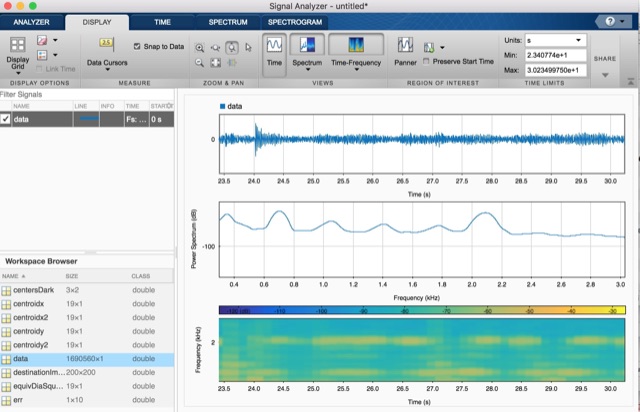Open the help question mark button
Viewport: 640px width, 412px height.
click(x=609, y=20)
